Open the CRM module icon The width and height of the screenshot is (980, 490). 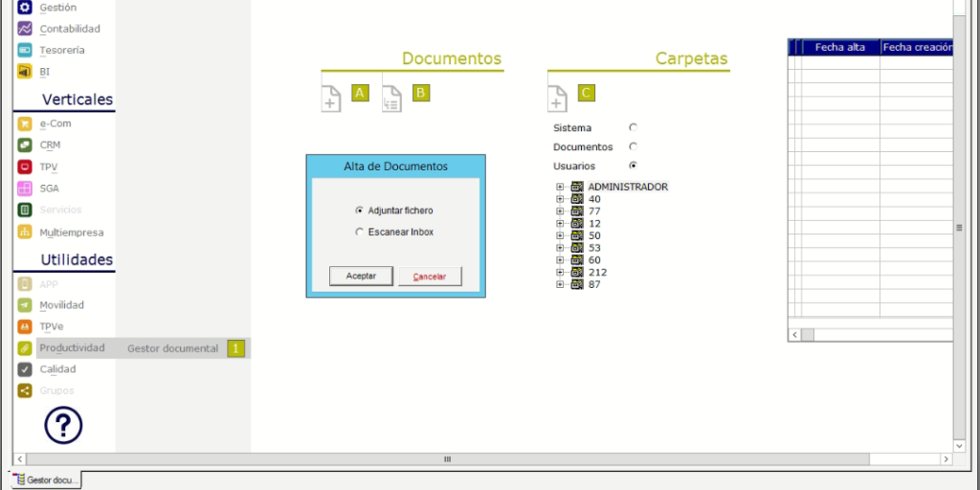25,145
